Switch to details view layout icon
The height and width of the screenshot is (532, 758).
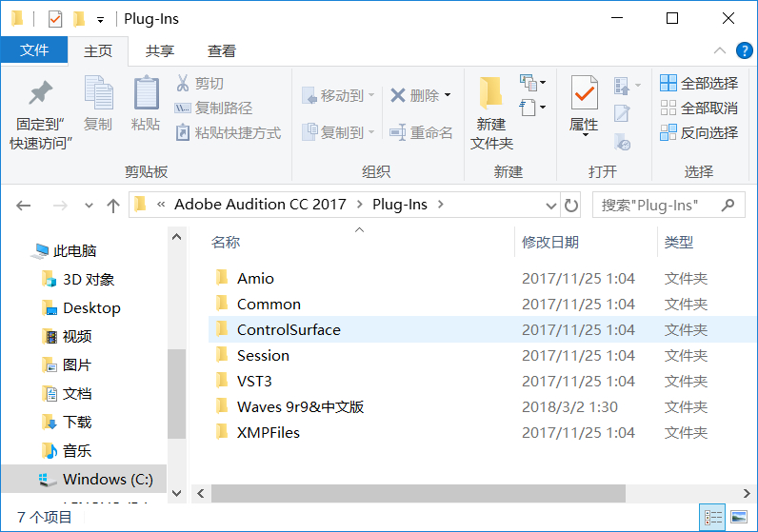[713, 518]
